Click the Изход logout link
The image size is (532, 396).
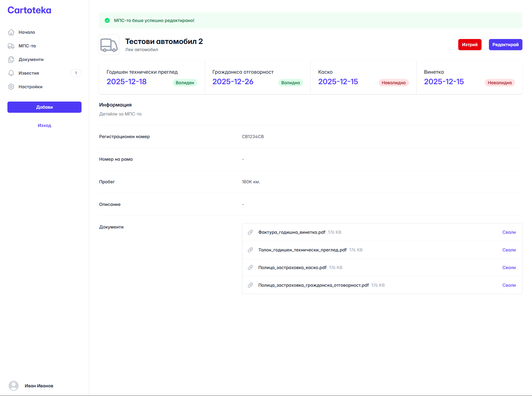(44, 125)
